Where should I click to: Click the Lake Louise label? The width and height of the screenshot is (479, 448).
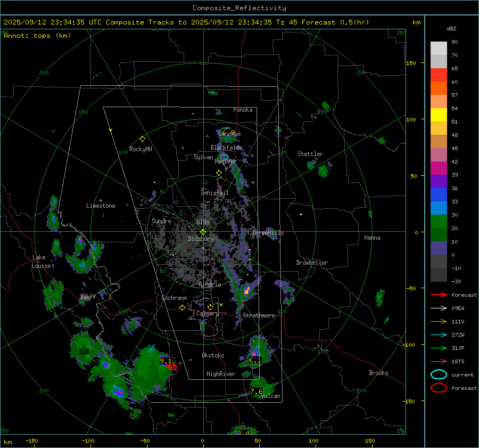tap(41, 262)
